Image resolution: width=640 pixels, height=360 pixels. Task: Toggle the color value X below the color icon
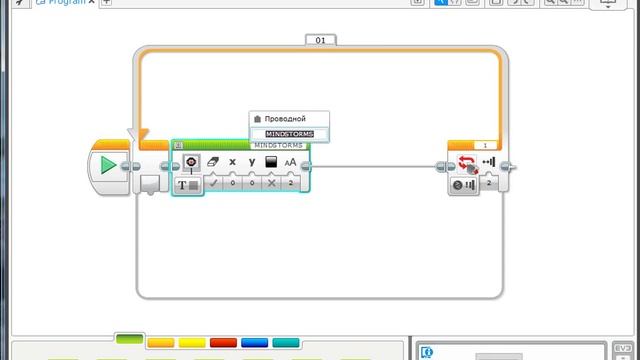(271, 183)
